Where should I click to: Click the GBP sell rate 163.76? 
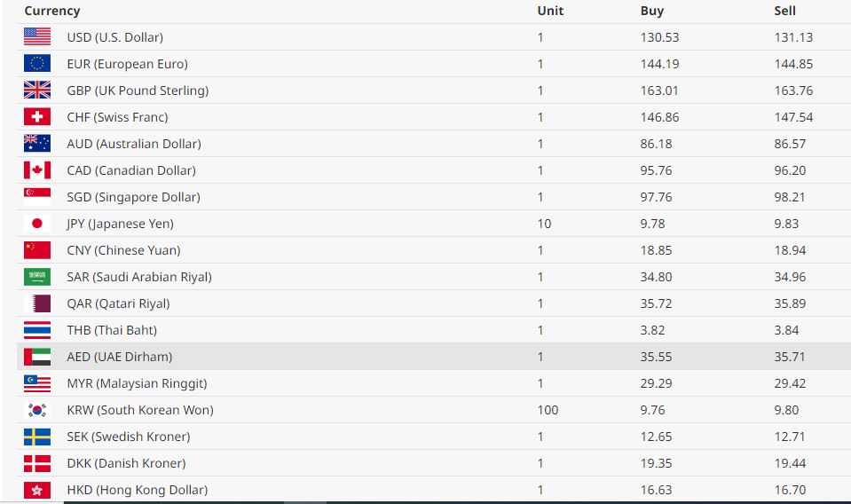click(793, 91)
